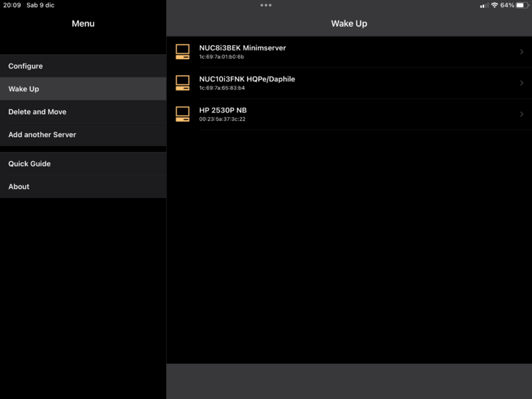This screenshot has height=399, width=532.
Task: Open Delete and Move menu entry
Action: pyautogui.click(x=37, y=112)
